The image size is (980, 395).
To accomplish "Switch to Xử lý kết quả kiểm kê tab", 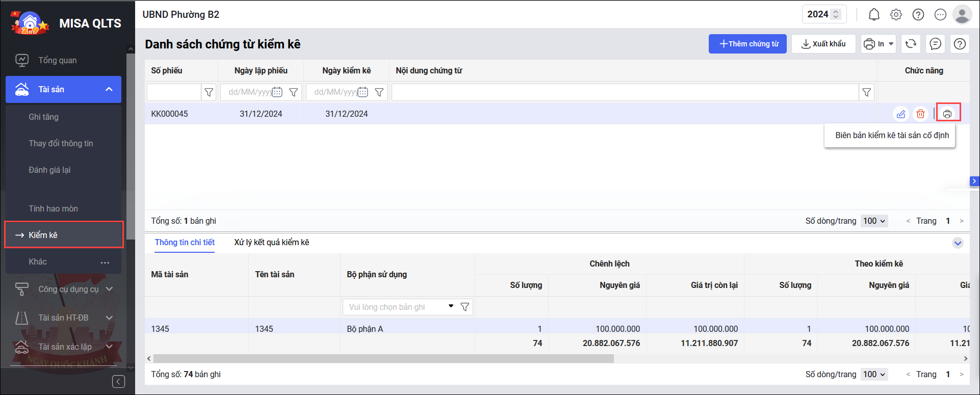I will pyautogui.click(x=271, y=243).
